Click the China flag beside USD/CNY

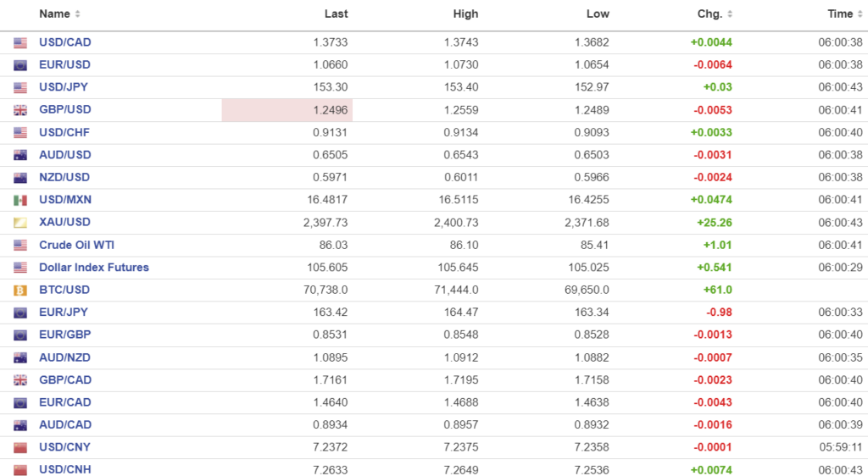pos(20,447)
